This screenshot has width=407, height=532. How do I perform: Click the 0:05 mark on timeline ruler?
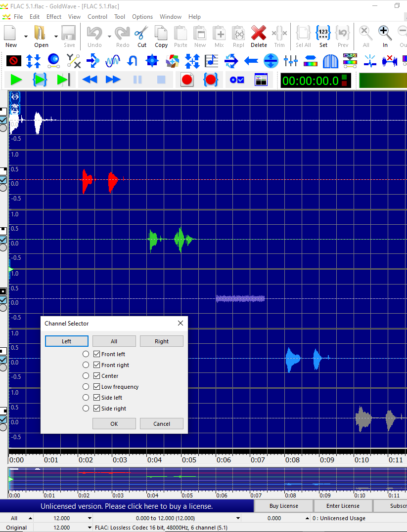[189, 459]
